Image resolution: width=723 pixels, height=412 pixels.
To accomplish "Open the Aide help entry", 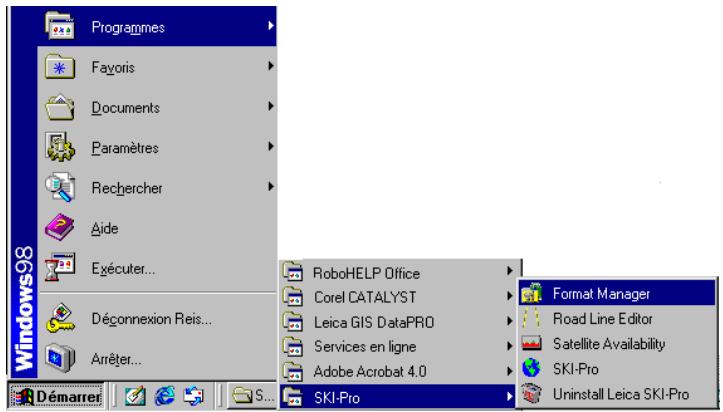I will pos(157,228).
